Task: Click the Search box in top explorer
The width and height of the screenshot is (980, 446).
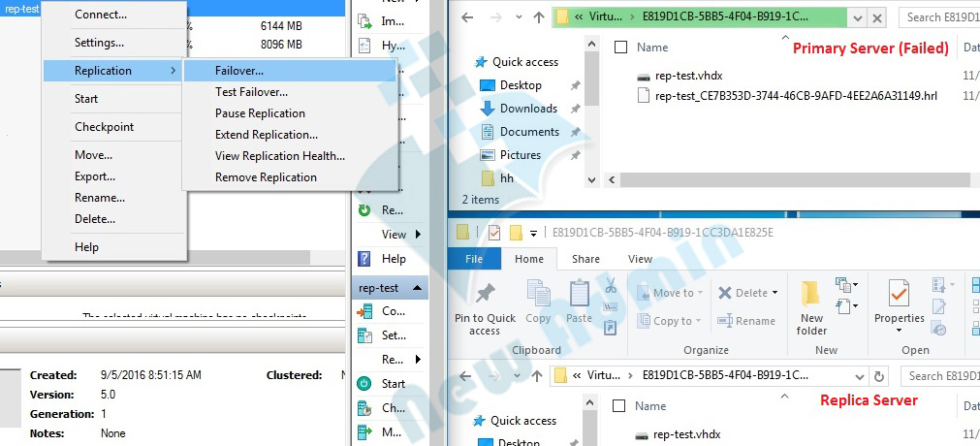Action: [x=938, y=17]
